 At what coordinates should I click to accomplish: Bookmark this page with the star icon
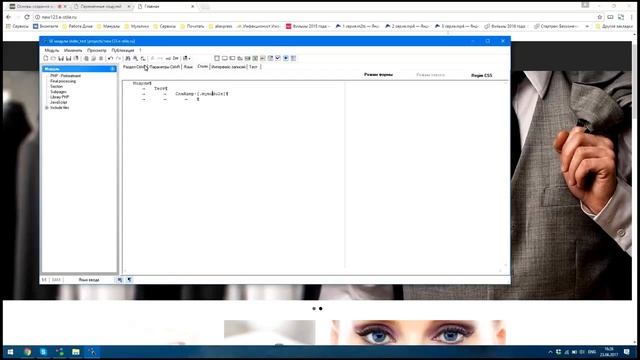[600, 17]
